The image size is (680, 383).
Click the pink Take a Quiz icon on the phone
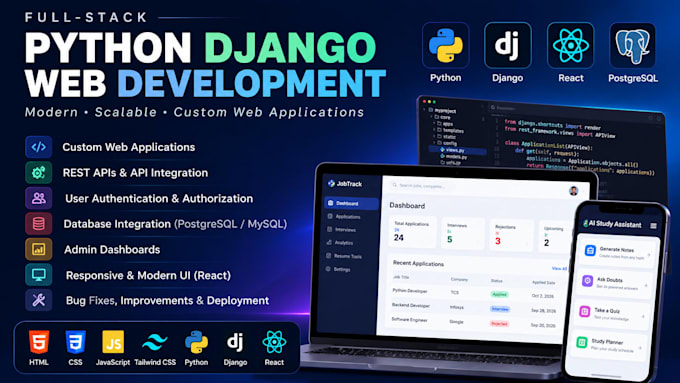(x=585, y=311)
